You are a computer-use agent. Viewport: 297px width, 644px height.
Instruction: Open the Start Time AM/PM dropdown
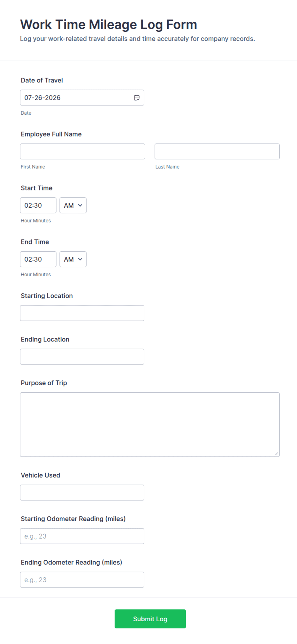point(73,205)
